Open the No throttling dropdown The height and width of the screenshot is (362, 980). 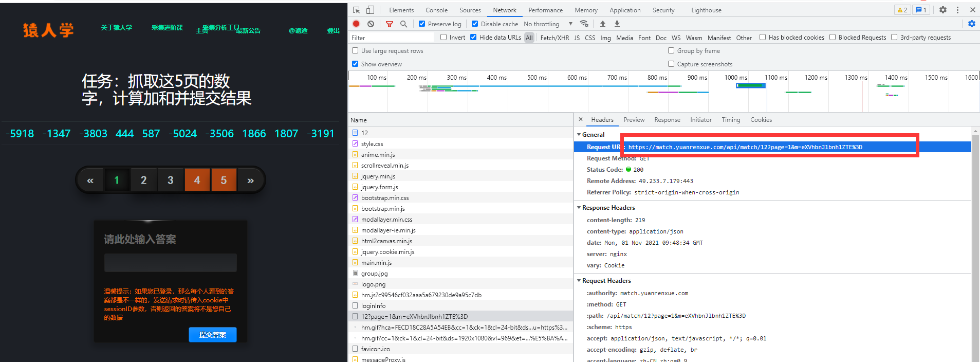[x=548, y=24]
